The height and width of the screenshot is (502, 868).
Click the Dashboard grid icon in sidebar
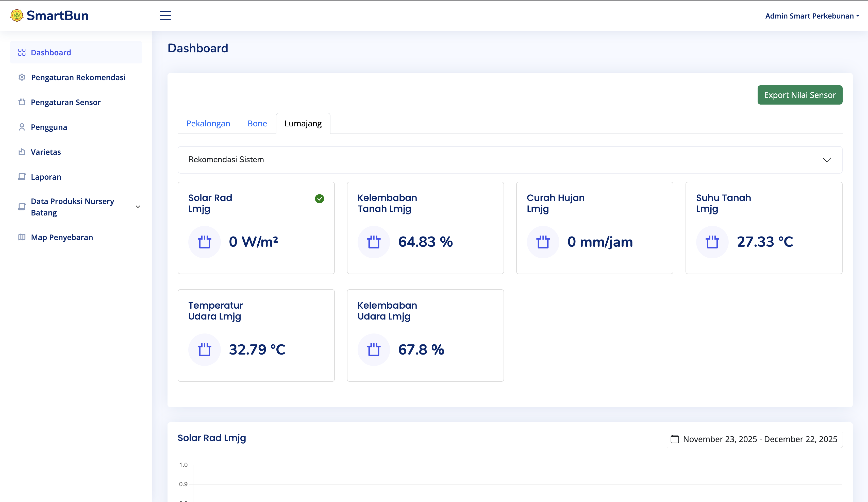[x=22, y=52]
